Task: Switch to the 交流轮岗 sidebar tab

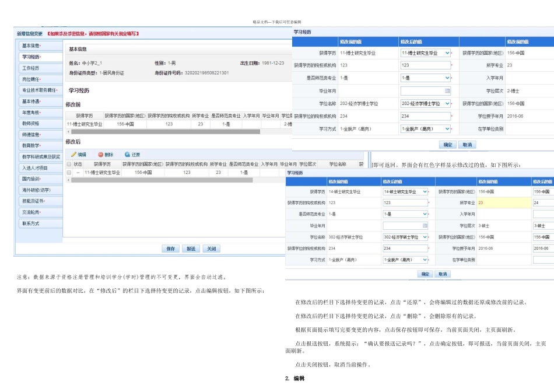Action: (x=40, y=212)
